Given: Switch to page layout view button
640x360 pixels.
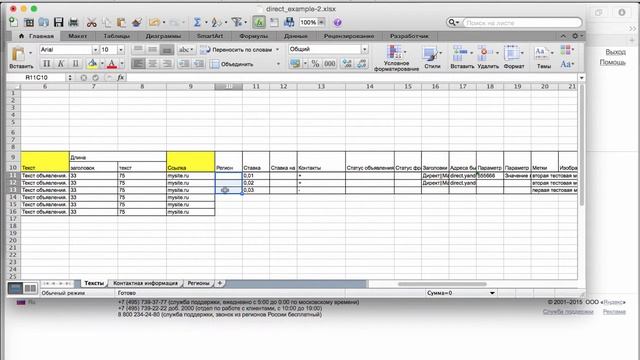Looking at the screenshot, I should point(30,289).
